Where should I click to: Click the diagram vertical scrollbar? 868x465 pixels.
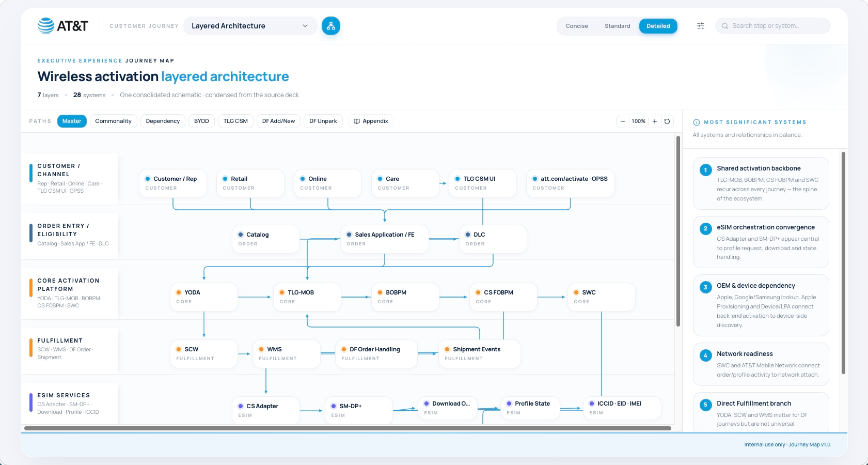click(x=678, y=231)
